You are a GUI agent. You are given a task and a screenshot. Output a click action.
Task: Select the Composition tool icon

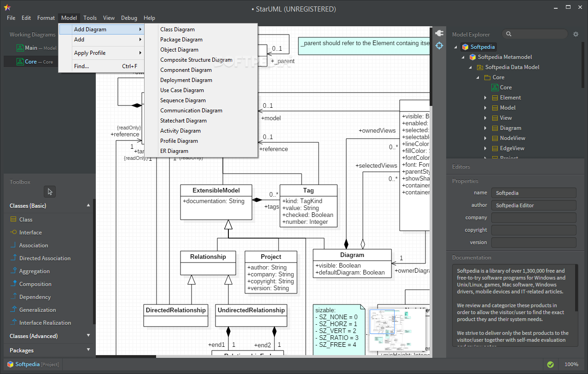click(13, 284)
